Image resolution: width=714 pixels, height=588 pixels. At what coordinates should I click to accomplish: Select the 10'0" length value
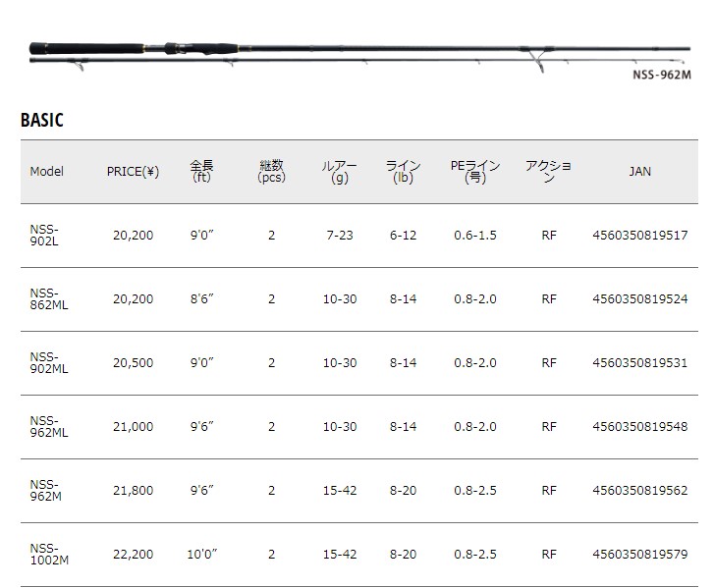201,555
